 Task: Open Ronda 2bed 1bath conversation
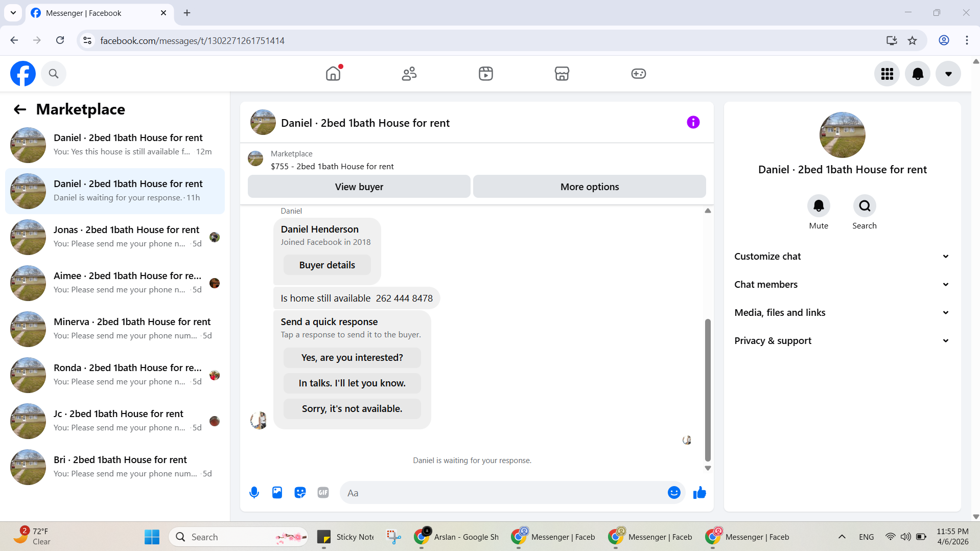point(115,375)
